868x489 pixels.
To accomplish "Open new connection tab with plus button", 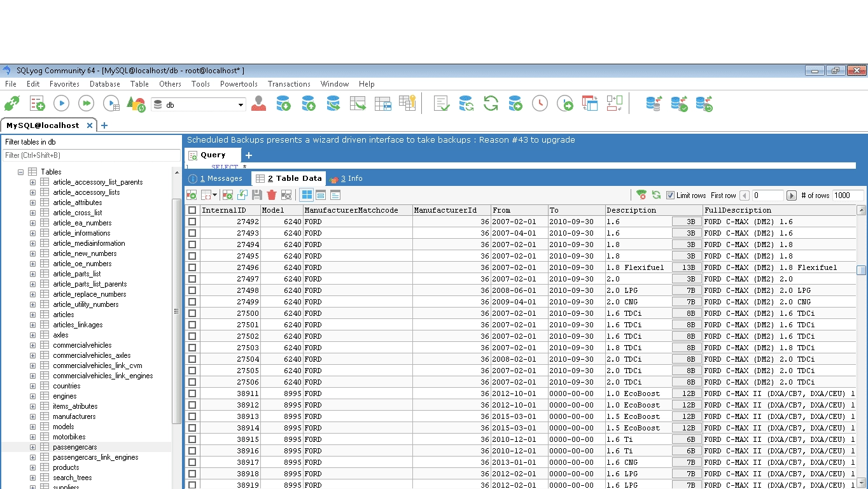I will point(104,125).
